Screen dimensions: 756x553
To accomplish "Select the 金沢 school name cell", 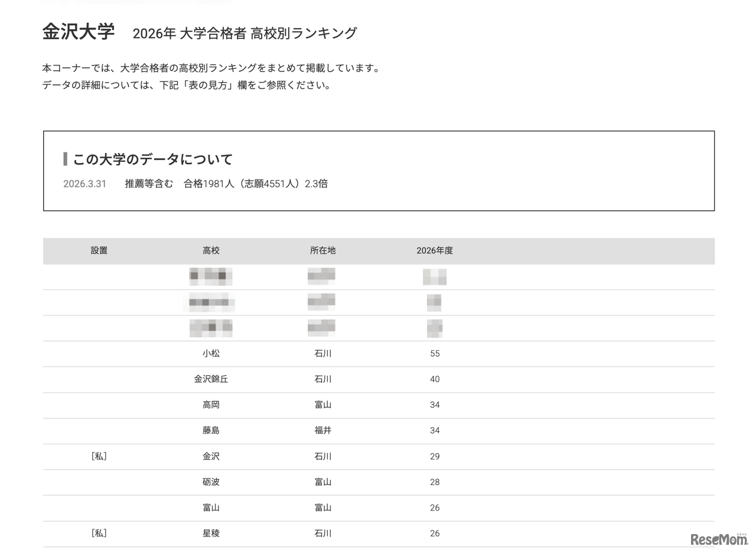I will coord(211,457).
